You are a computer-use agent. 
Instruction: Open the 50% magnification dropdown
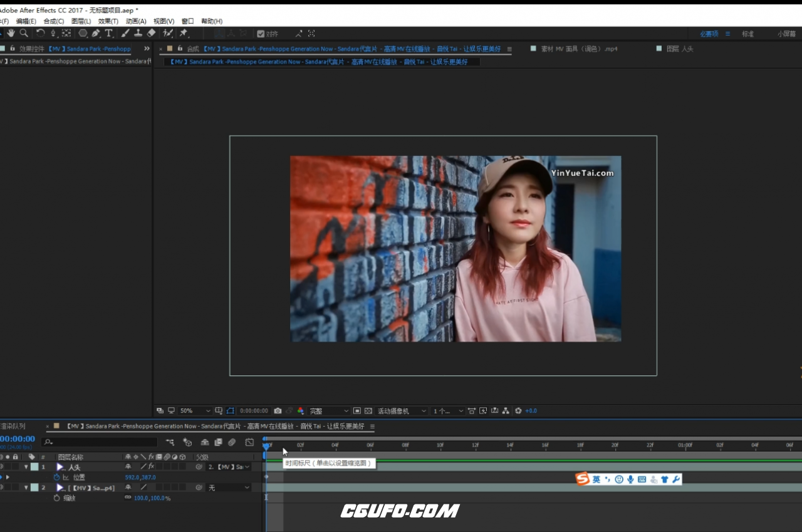194,411
